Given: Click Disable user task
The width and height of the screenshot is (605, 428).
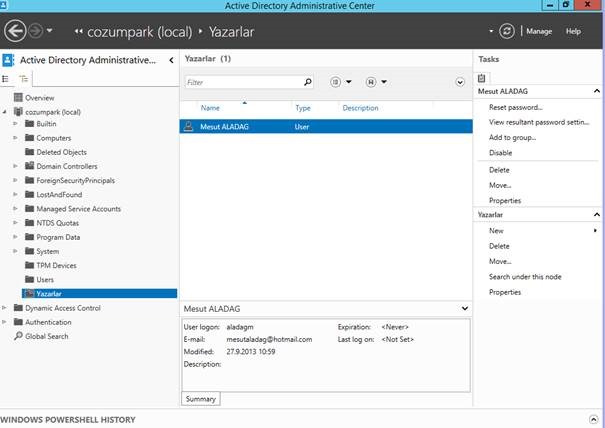Looking at the screenshot, I should click(x=500, y=153).
